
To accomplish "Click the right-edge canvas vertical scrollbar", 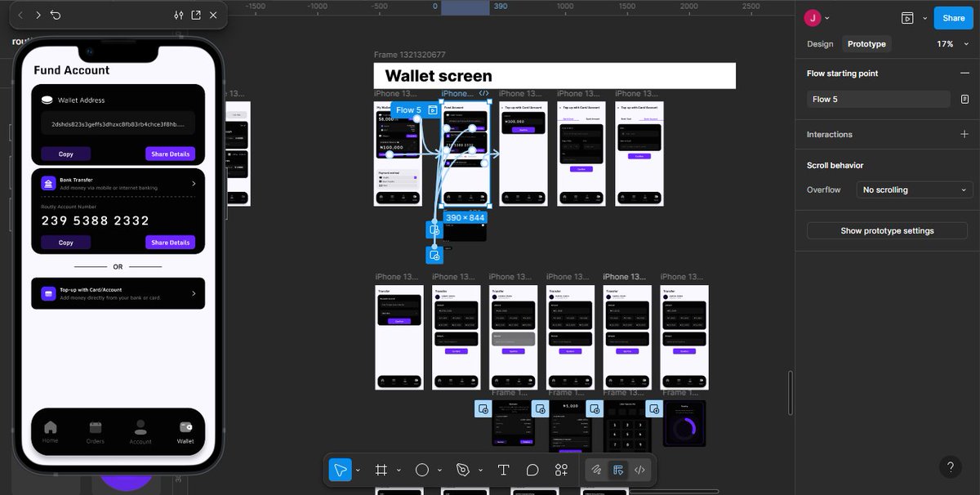I will tap(790, 392).
